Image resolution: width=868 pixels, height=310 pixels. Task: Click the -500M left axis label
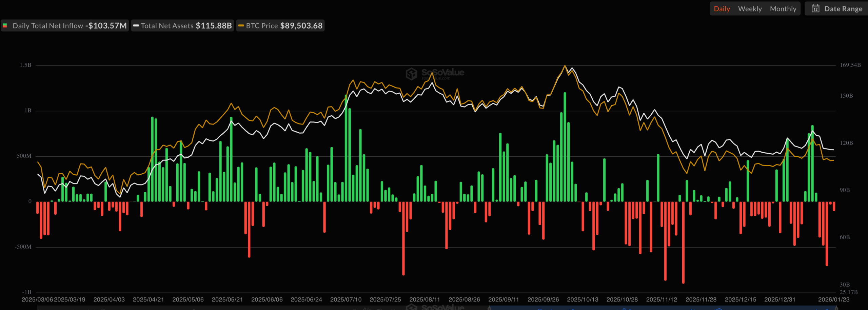coord(23,247)
